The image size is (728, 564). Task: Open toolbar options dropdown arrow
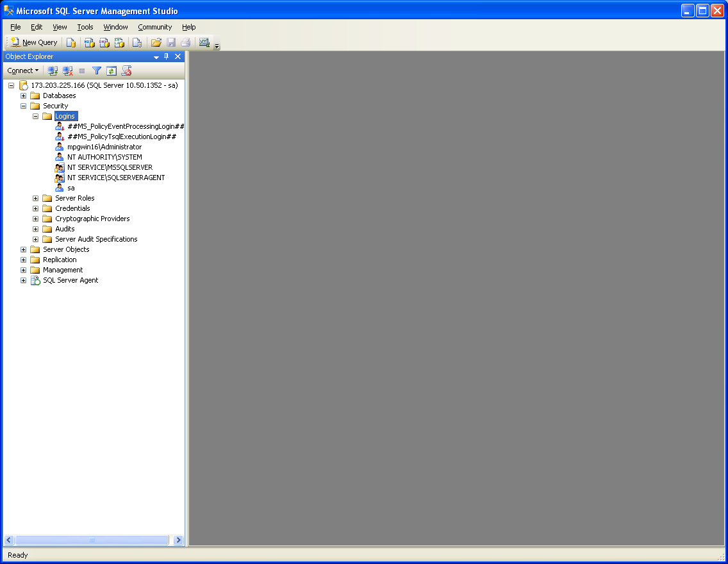pyautogui.click(x=217, y=46)
